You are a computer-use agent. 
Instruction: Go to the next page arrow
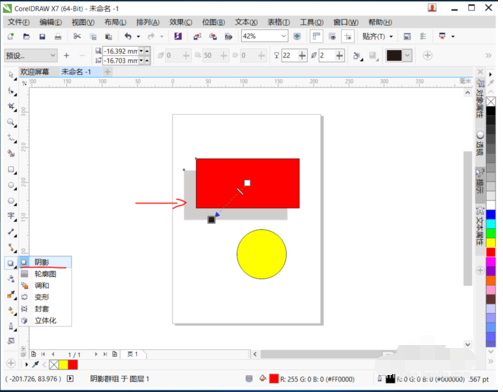tap(96, 354)
